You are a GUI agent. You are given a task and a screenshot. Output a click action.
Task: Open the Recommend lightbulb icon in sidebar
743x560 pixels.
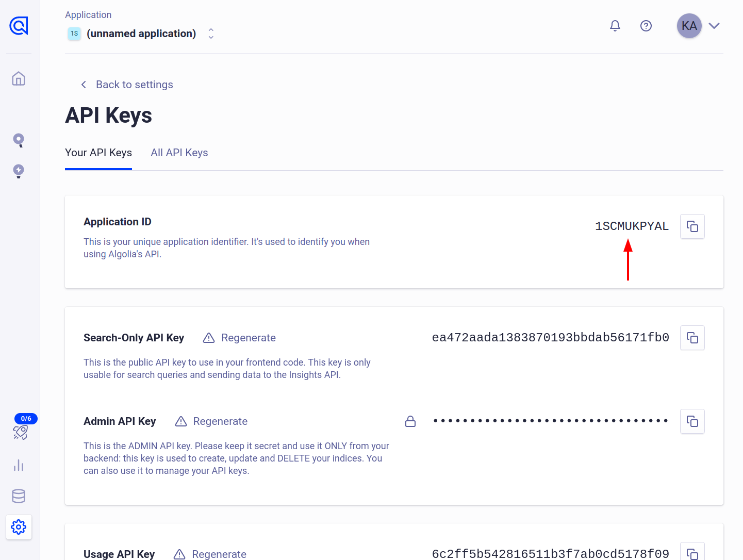pos(19,171)
